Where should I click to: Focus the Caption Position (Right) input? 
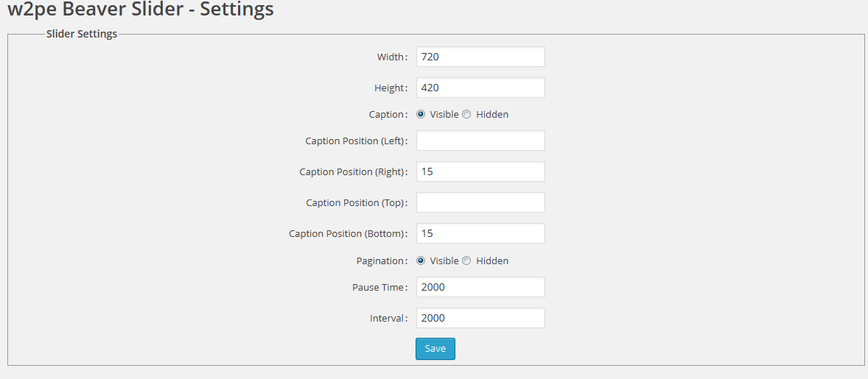tap(480, 172)
